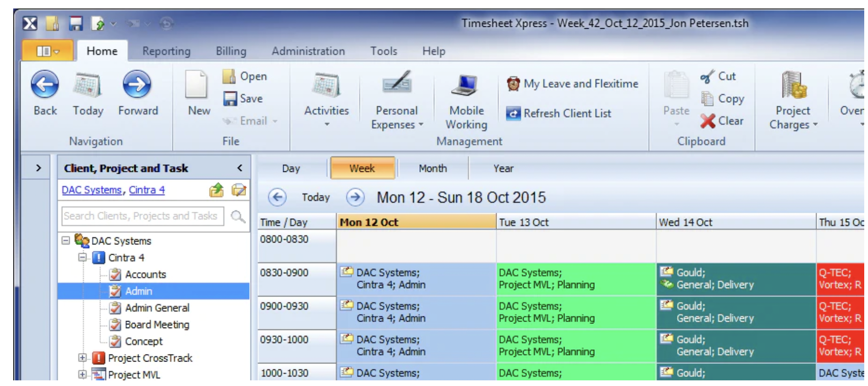Viewport: 868px width, 386px height.
Task: Switch to the Month view
Action: (x=433, y=168)
